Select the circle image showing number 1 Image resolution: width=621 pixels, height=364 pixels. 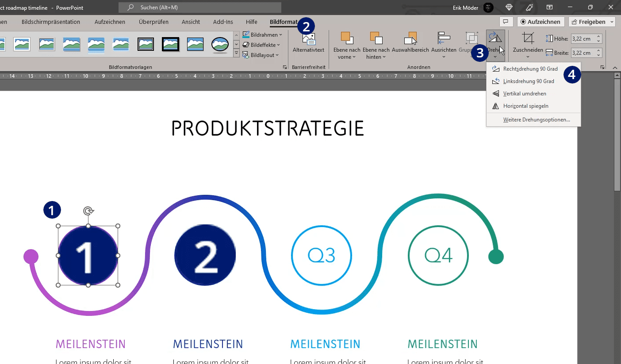[x=88, y=255]
